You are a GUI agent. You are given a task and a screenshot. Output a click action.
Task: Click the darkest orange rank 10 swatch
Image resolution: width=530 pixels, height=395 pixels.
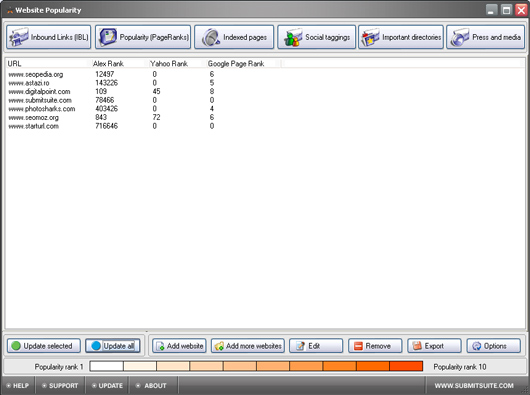coord(406,366)
